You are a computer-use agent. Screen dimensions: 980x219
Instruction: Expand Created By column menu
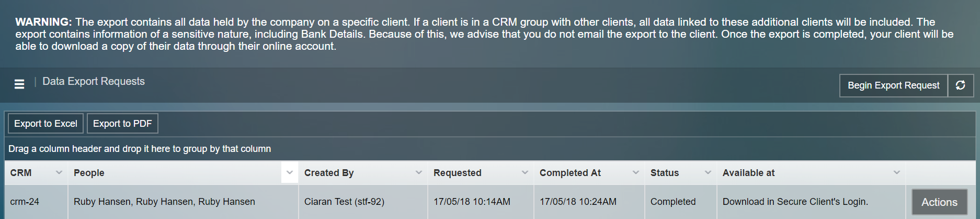(x=419, y=172)
